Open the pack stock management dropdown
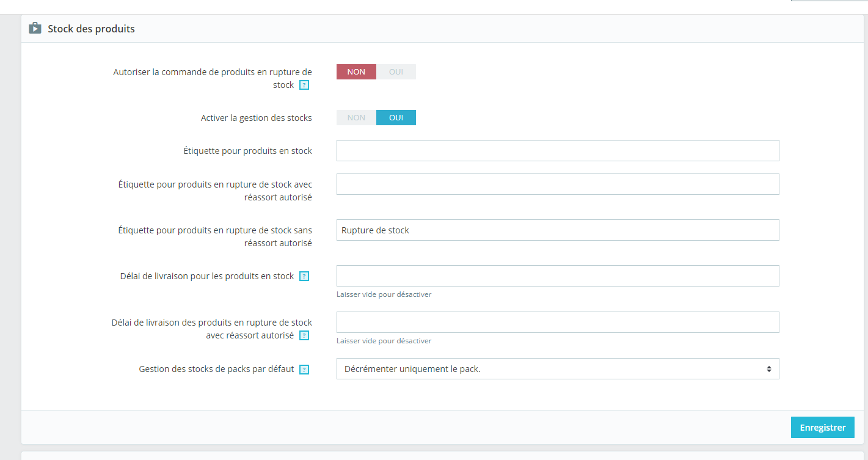The width and height of the screenshot is (868, 460). (558, 369)
